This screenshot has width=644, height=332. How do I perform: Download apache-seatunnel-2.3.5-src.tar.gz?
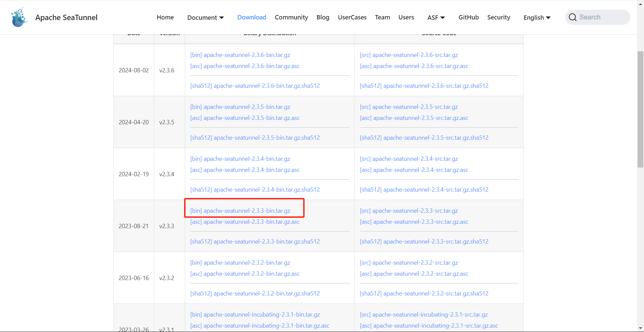409,107
